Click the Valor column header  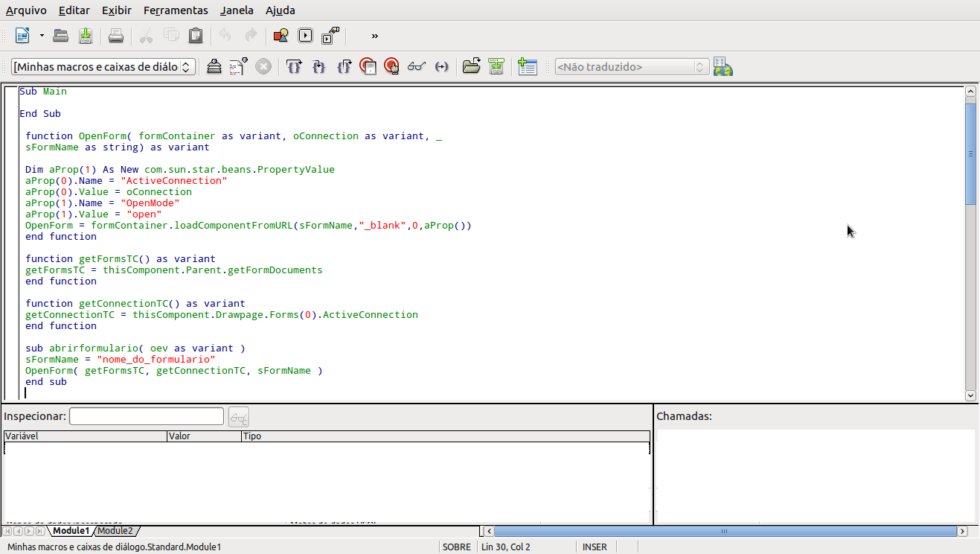[205, 436]
